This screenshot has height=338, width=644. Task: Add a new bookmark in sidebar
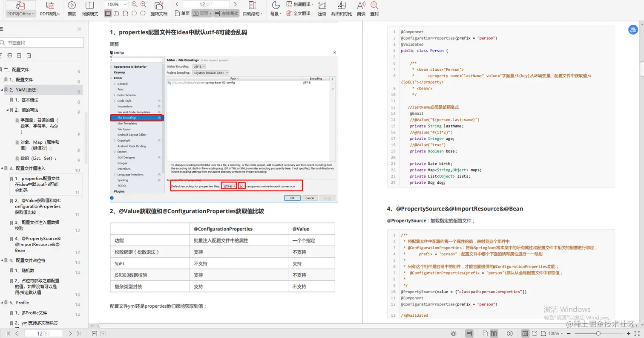[20, 56]
